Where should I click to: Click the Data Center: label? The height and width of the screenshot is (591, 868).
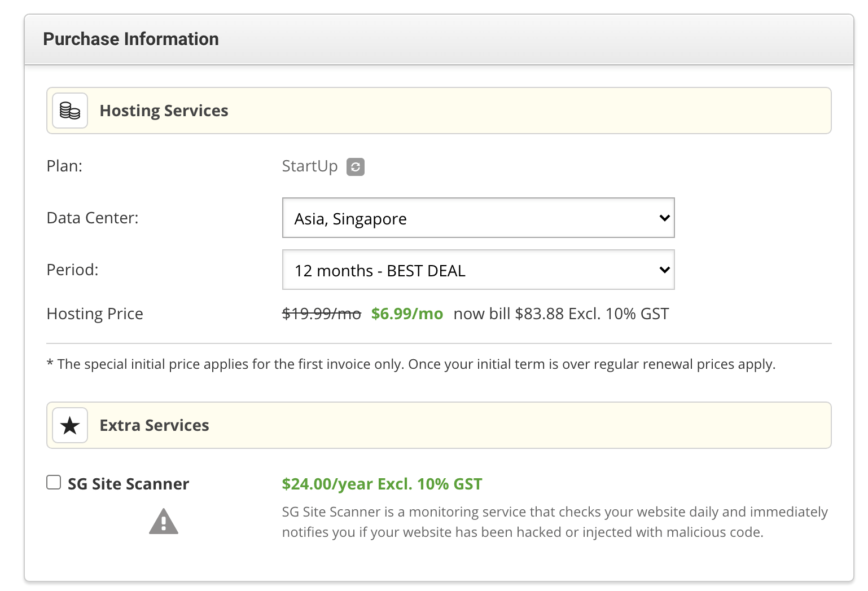coord(93,218)
